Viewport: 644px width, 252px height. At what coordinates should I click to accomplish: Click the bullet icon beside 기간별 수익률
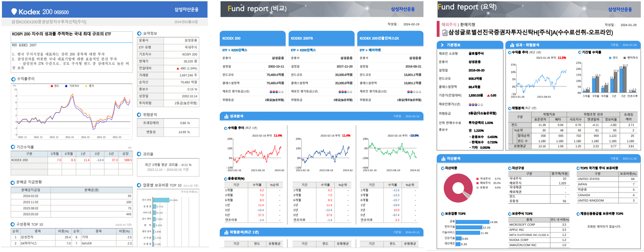580,52
